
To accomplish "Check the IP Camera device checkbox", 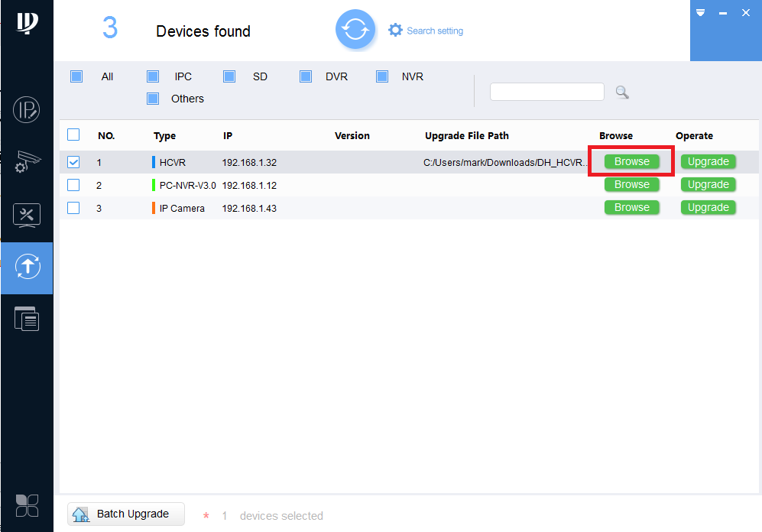I will coord(73,208).
